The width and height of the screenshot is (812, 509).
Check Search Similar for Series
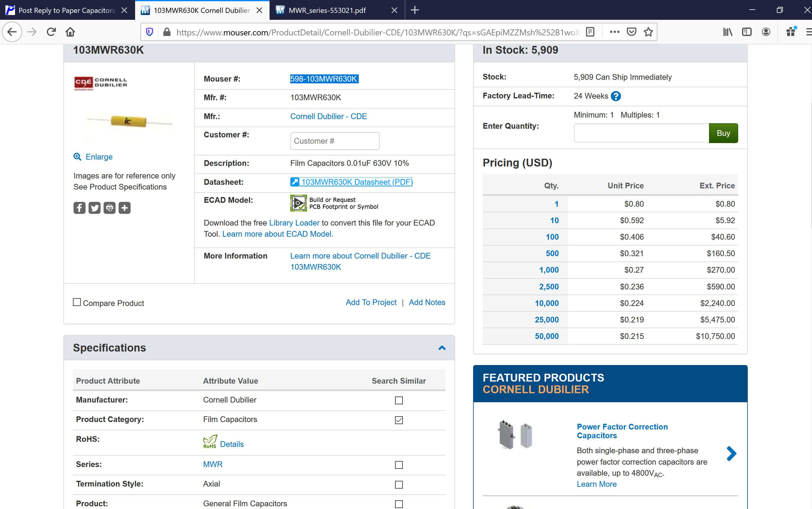[x=399, y=465]
